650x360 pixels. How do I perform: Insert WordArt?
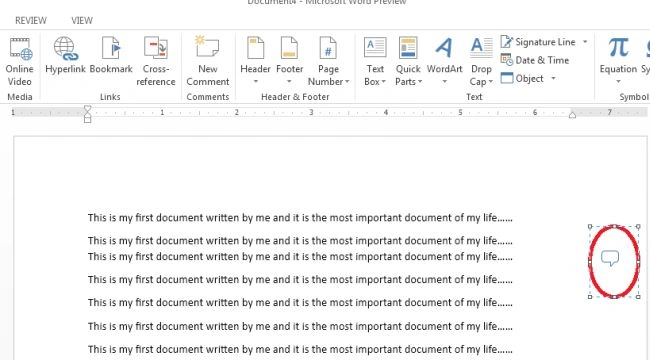point(444,61)
